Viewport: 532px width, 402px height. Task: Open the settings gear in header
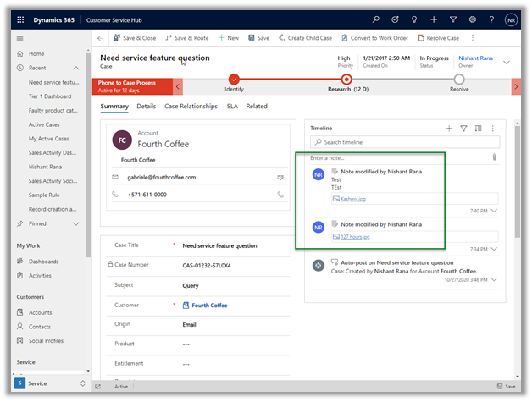473,19
